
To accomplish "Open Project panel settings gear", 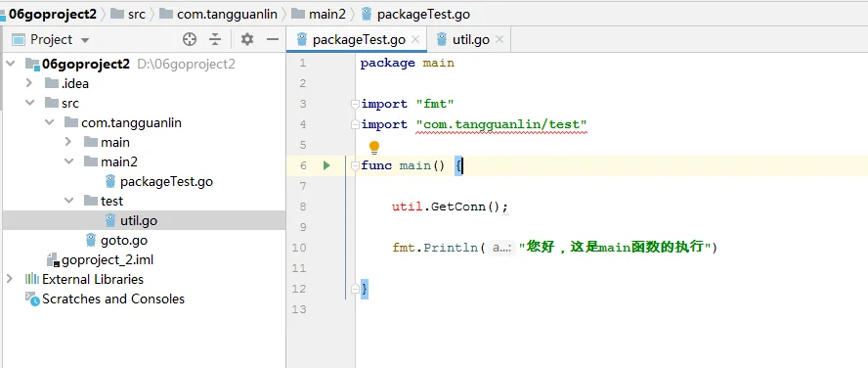I will [x=247, y=39].
